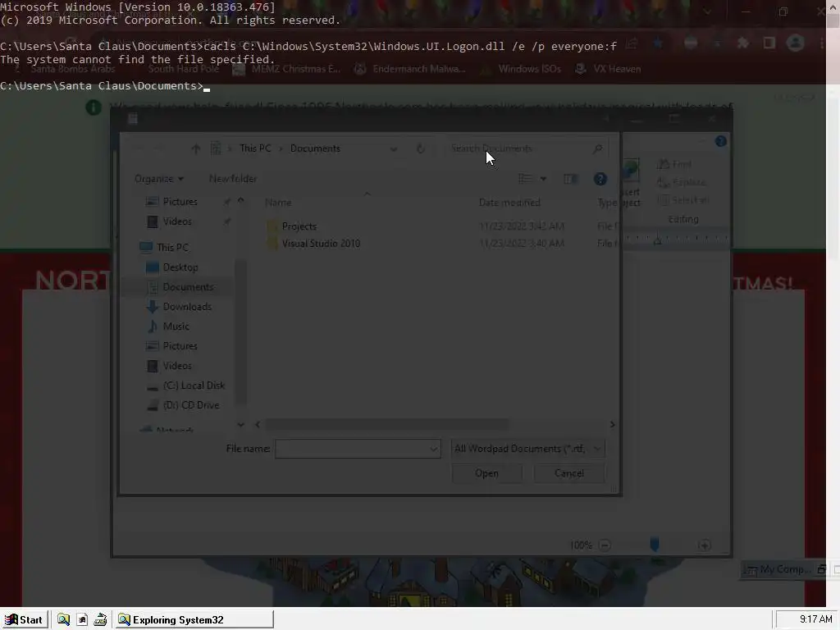The height and width of the screenshot is (630, 840).
Task: Click the third quick launch icon
Action: (x=100, y=620)
